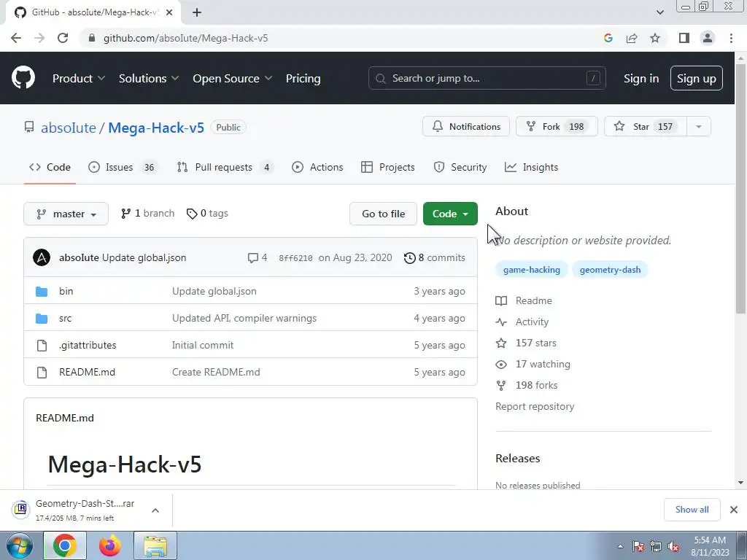The height and width of the screenshot is (560, 747).
Task: Open Windows Explorer from taskbar
Action: pyautogui.click(x=155, y=545)
